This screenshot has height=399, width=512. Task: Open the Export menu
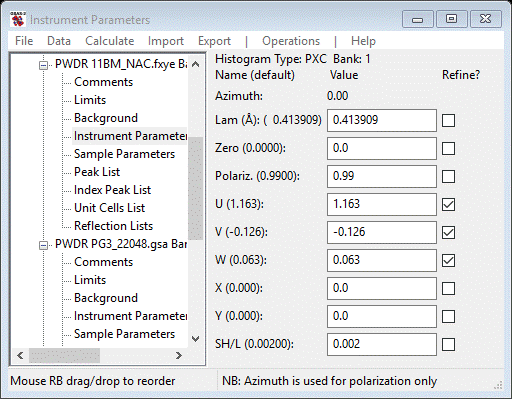click(x=214, y=41)
